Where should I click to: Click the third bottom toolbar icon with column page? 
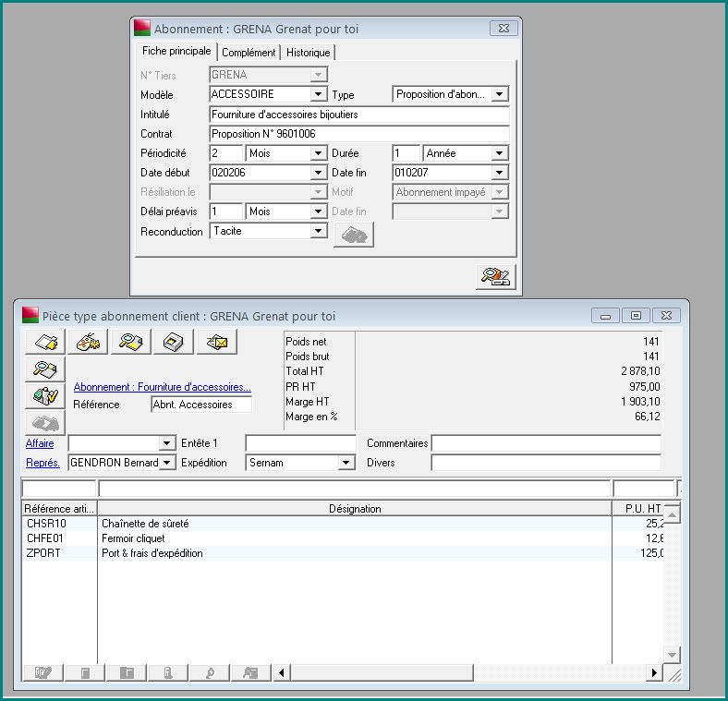(x=127, y=672)
